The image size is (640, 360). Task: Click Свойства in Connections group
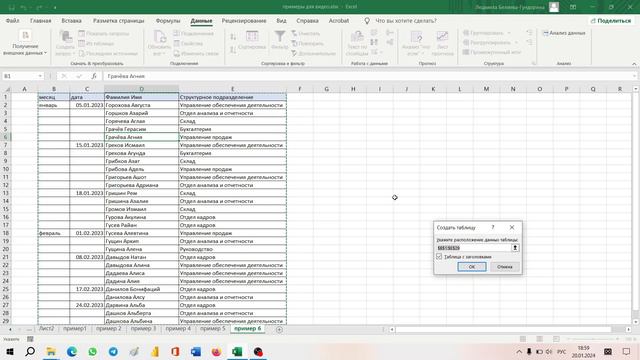click(188, 43)
